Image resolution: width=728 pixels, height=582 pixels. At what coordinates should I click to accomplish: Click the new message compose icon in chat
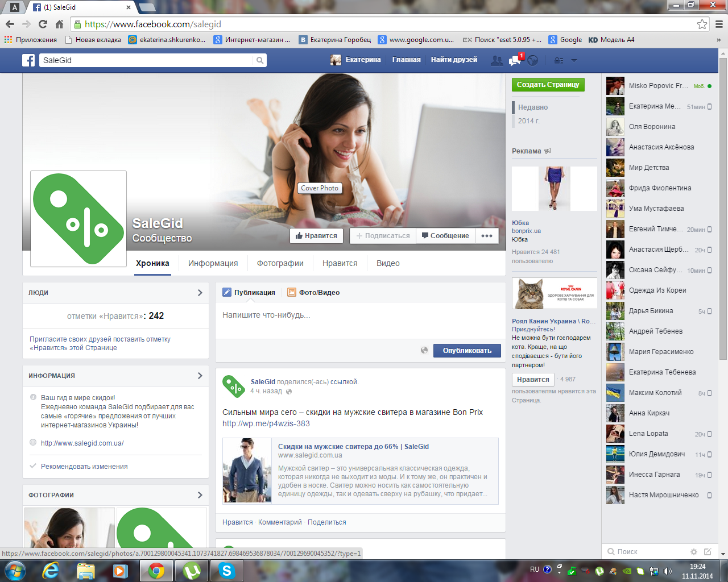(x=708, y=552)
